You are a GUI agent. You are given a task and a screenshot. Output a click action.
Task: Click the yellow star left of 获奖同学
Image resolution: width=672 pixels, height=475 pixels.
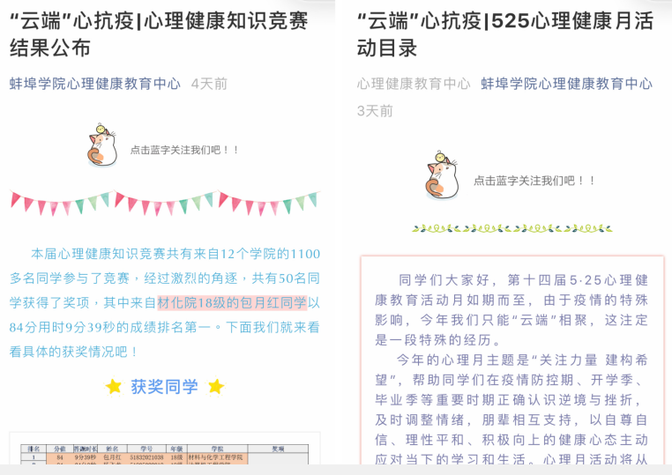[114, 387]
